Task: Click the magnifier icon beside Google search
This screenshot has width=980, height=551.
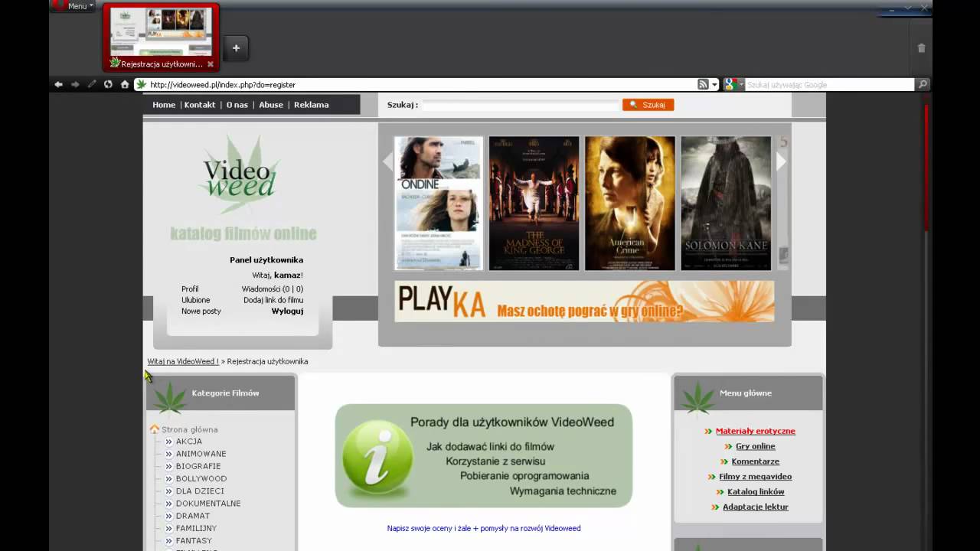Action: (923, 85)
